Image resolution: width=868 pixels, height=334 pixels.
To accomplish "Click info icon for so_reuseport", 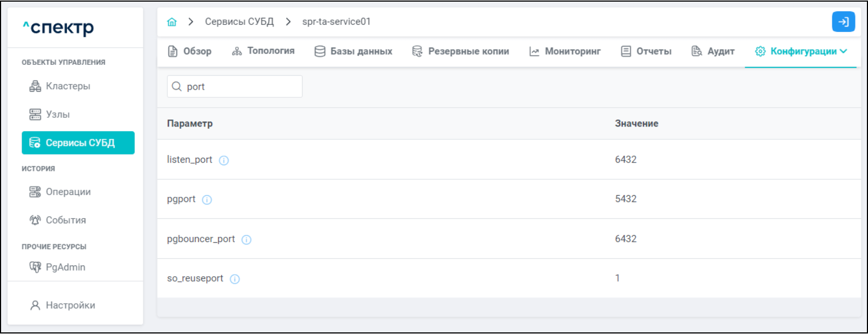I will click(x=235, y=279).
